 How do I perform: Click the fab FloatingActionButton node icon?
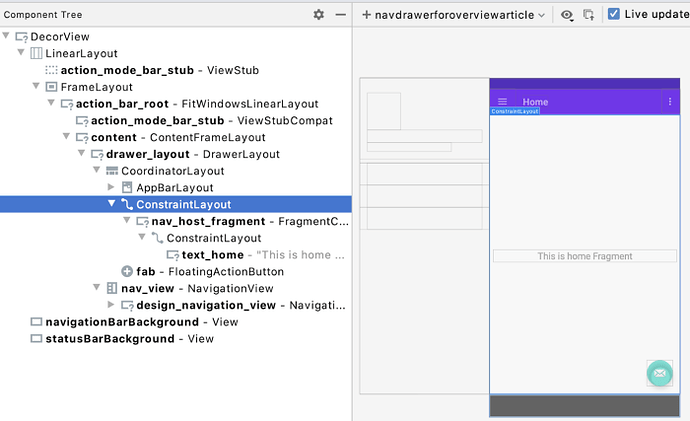127,271
